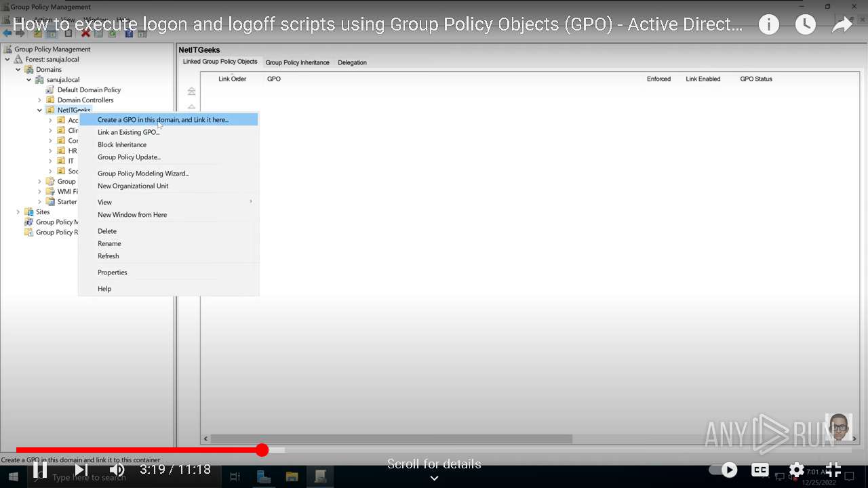Click the Group Policy Results icon
This screenshot has width=868, height=488.
(x=29, y=232)
